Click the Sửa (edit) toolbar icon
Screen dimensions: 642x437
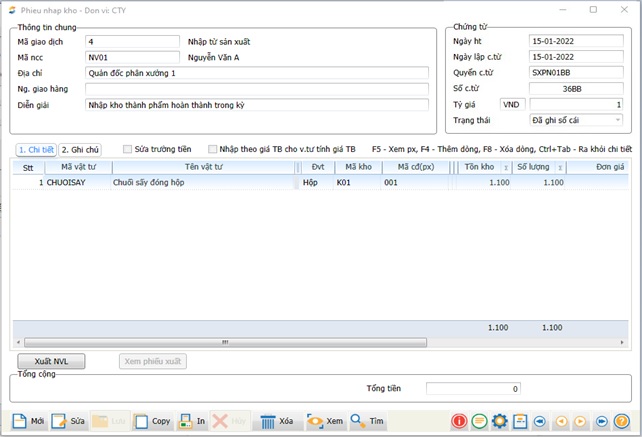tap(59, 421)
